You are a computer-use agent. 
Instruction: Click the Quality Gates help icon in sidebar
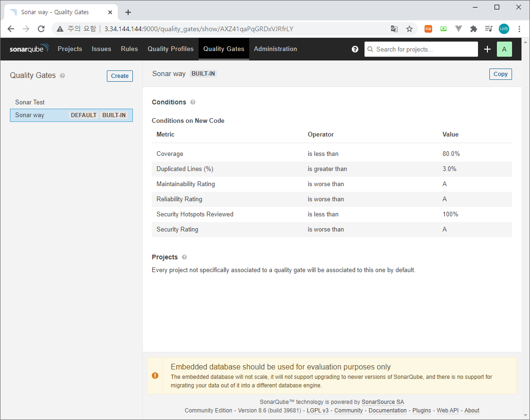62,76
